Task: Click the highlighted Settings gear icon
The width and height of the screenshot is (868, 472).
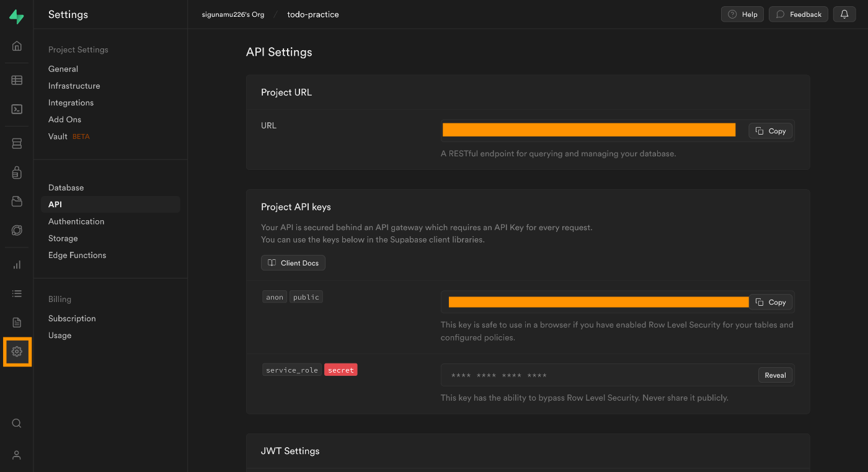Action: 17,352
